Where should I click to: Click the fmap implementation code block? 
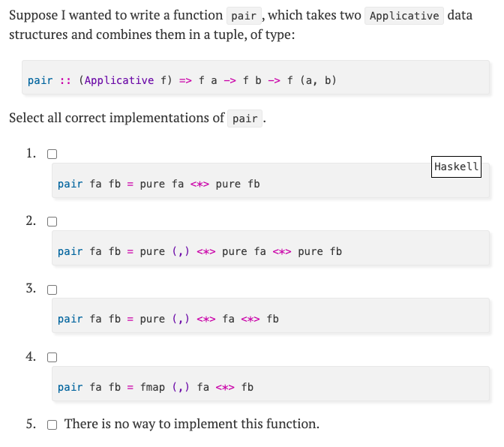[270, 387]
